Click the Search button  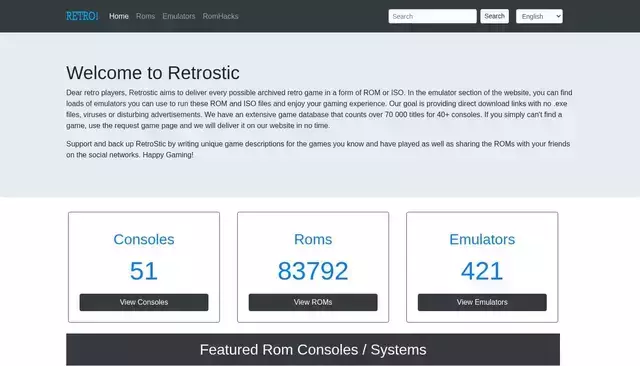[x=494, y=16]
